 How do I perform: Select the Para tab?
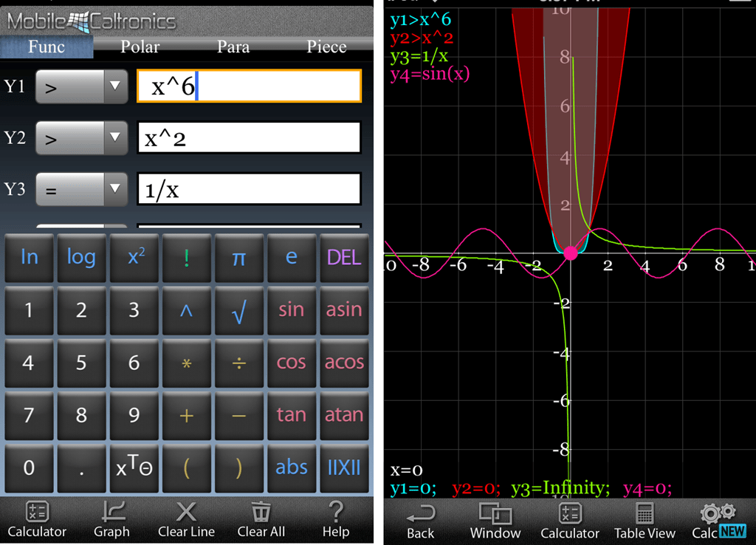(233, 47)
